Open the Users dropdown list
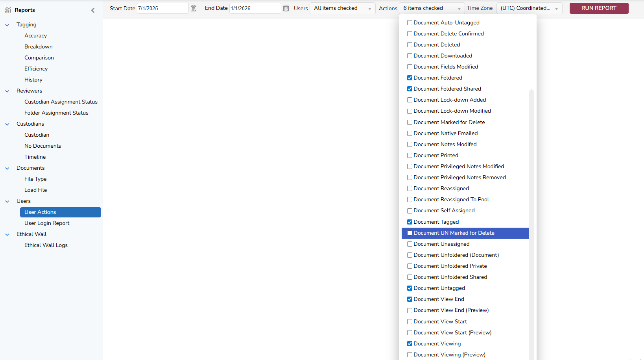 (x=342, y=8)
